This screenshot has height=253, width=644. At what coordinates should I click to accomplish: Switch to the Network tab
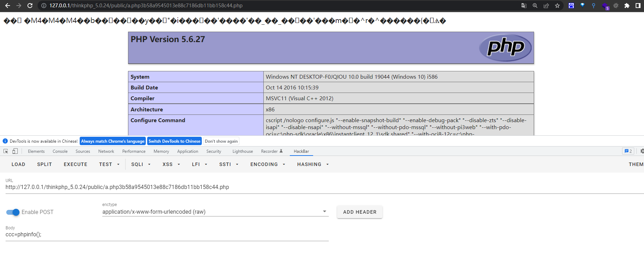(106, 151)
